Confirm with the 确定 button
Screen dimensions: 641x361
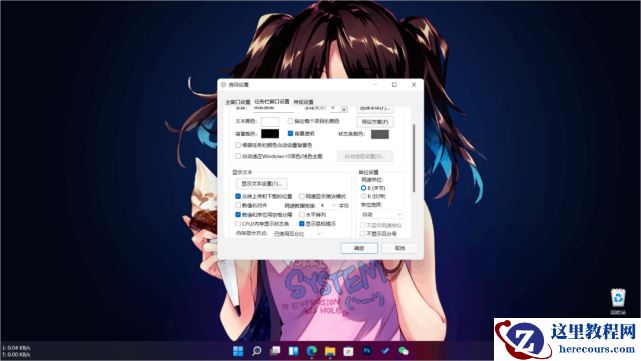click(359, 248)
